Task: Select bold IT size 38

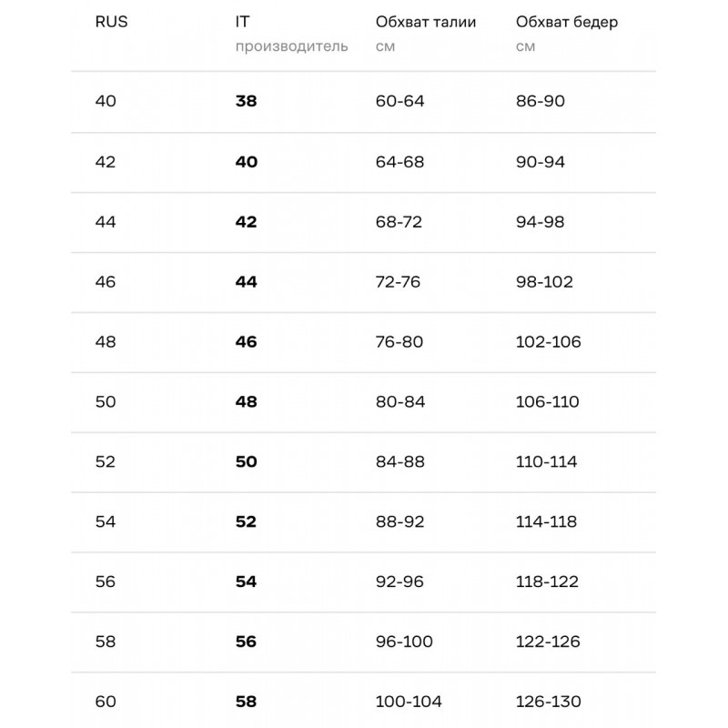Action: tap(246, 101)
